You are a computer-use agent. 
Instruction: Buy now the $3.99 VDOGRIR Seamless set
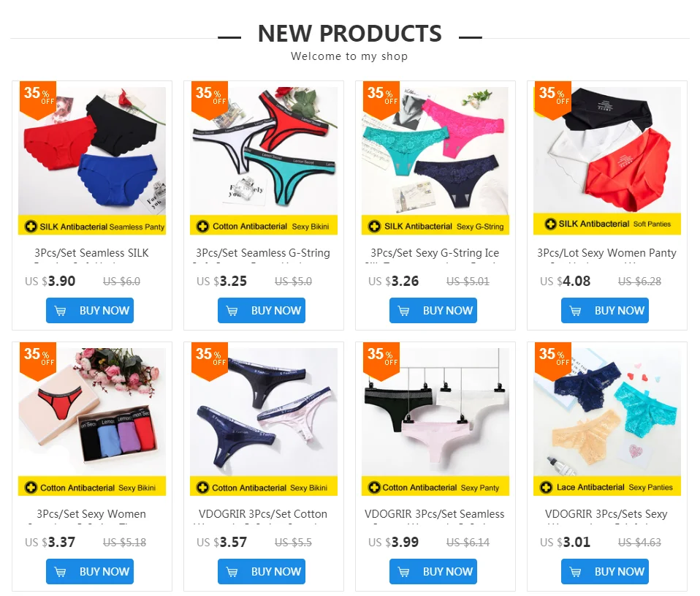(433, 571)
